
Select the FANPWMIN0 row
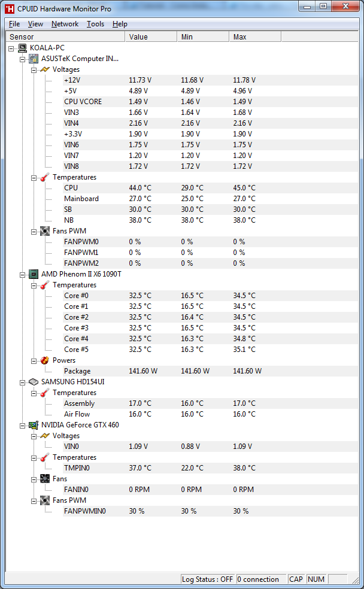[210, 511]
